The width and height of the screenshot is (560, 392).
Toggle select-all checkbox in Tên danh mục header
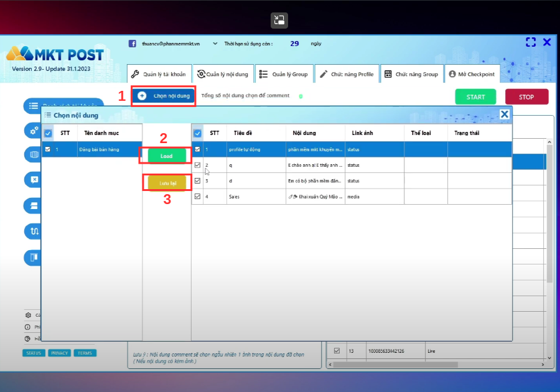pos(48,133)
